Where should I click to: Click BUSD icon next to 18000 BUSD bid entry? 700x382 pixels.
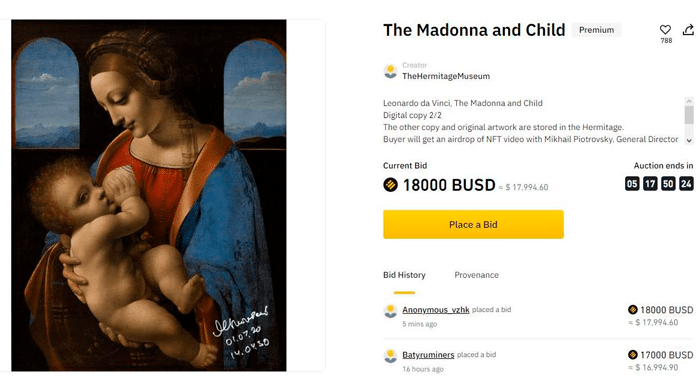[633, 310]
